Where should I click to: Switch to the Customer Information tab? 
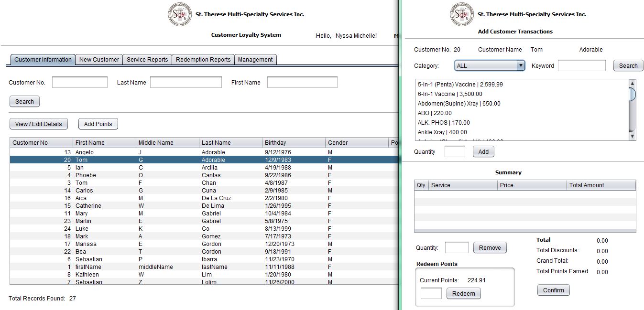(x=43, y=60)
